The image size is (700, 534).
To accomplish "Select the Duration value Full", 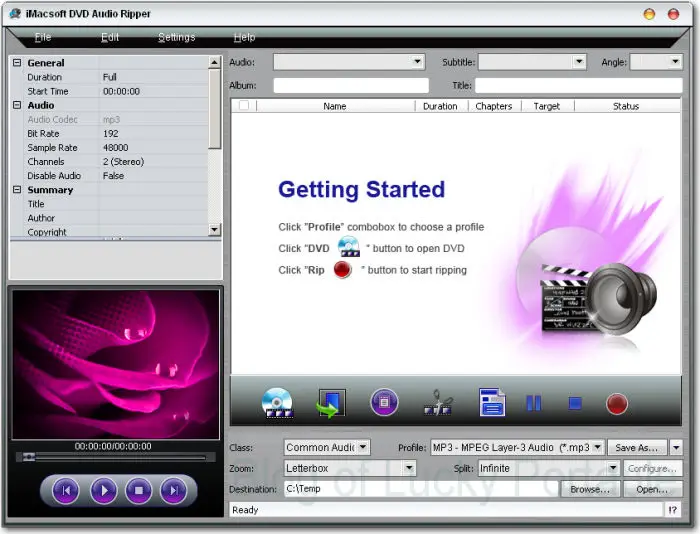I will tap(110, 77).
